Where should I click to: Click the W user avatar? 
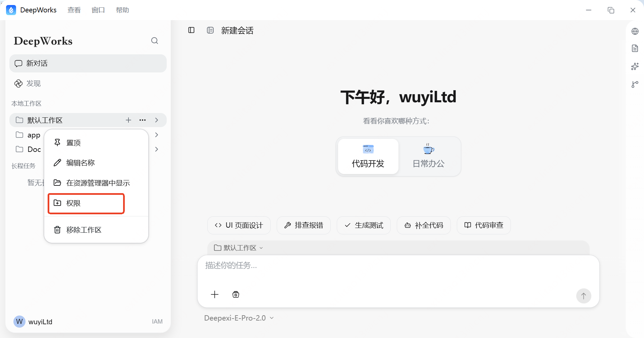tap(19, 322)
